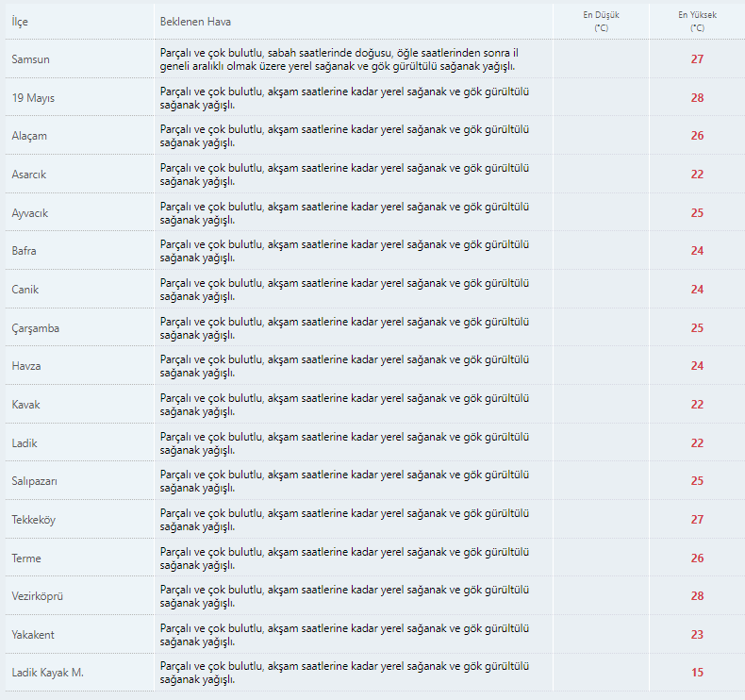Click 19 Mayıs high temperature 28
The width and height of the screenshot is (745, 700).
tap(697, 98)
